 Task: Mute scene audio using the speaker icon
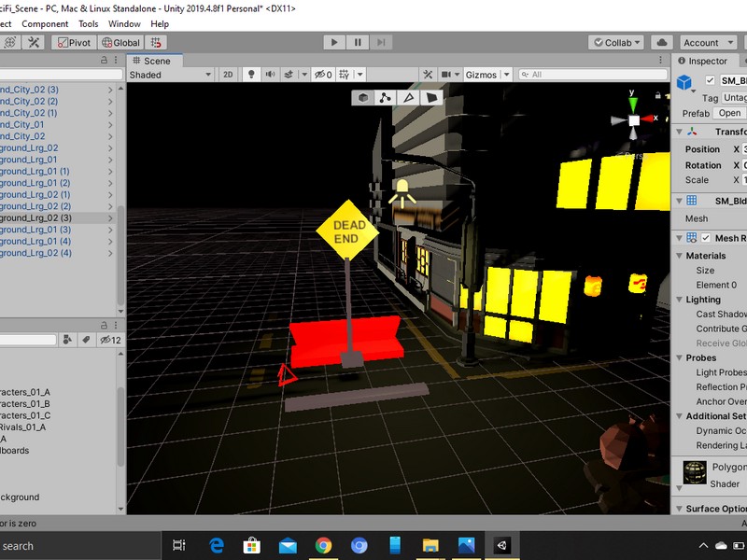coord(271,74)
